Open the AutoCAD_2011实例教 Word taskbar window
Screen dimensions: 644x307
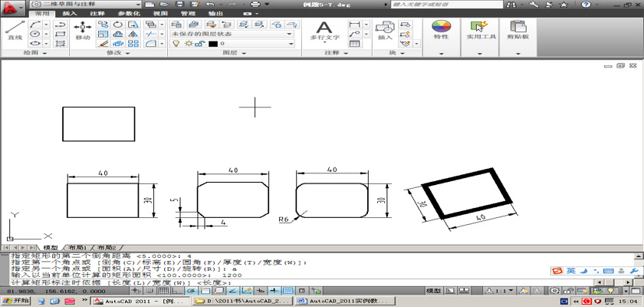[346, 302]
